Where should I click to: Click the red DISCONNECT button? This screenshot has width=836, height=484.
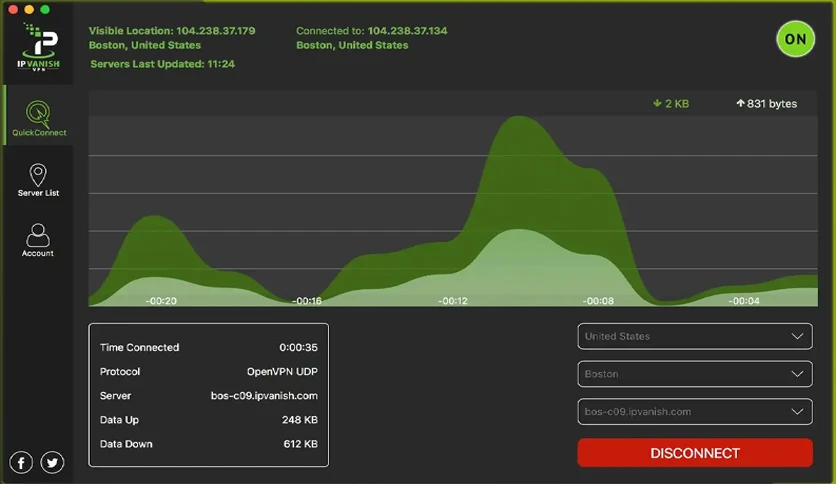(695, 453)
